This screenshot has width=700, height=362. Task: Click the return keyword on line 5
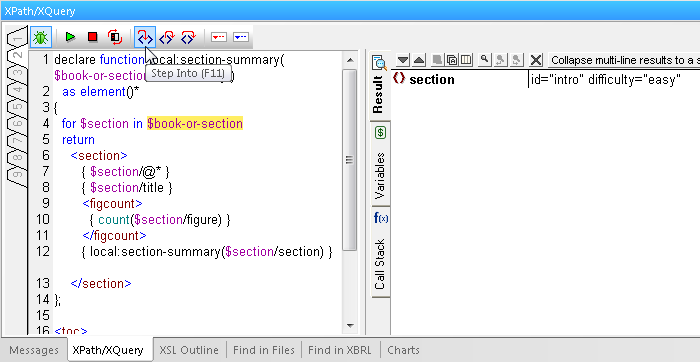pyautogui.click(x=78, y=140)
